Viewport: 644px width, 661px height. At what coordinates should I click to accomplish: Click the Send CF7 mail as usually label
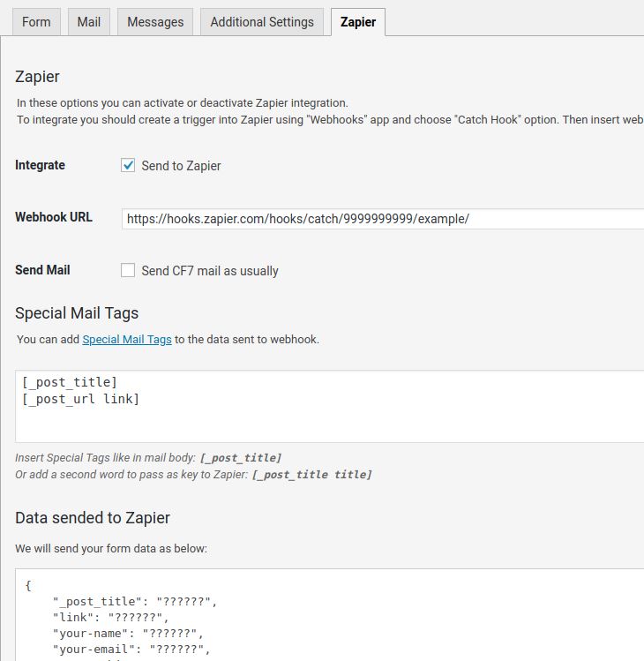tap(210, 271)
